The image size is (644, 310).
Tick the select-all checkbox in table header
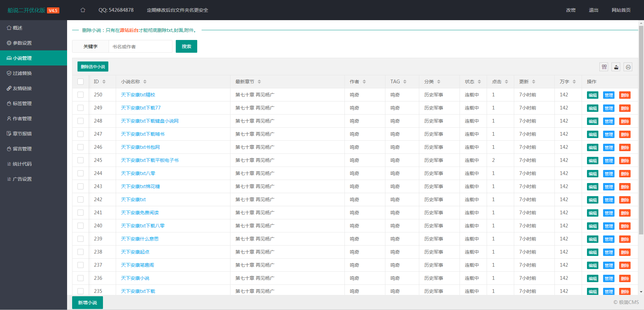(x=80, y=82)
